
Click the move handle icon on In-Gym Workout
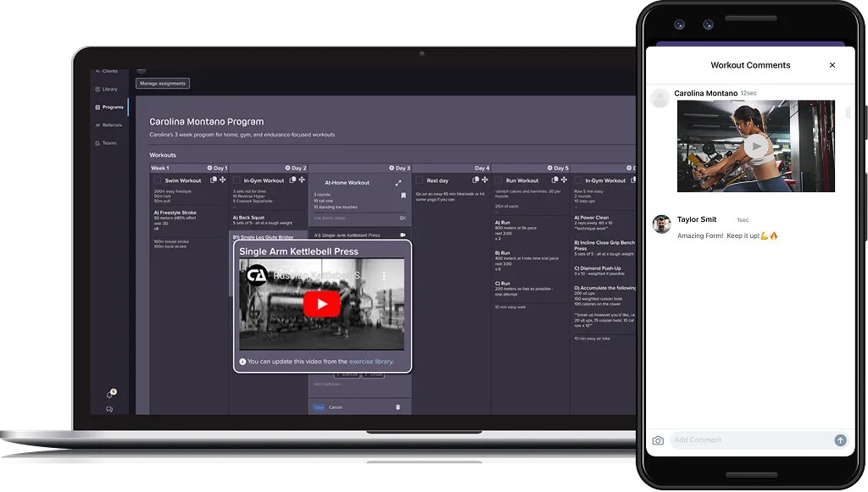click(303, 181)
